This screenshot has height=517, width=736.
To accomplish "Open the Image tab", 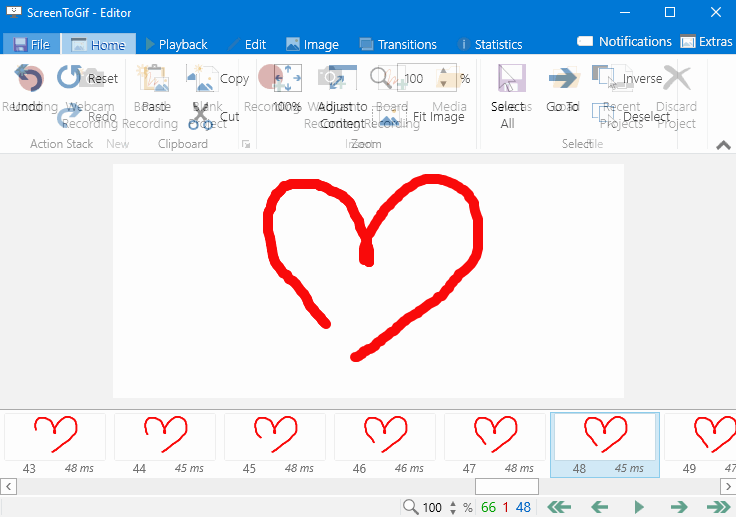I will point(312,44).
